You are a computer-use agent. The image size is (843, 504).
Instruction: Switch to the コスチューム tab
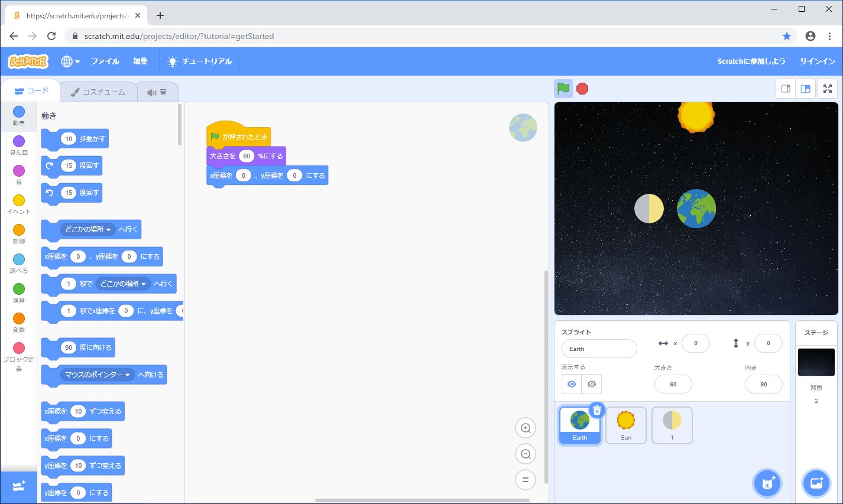98,92
